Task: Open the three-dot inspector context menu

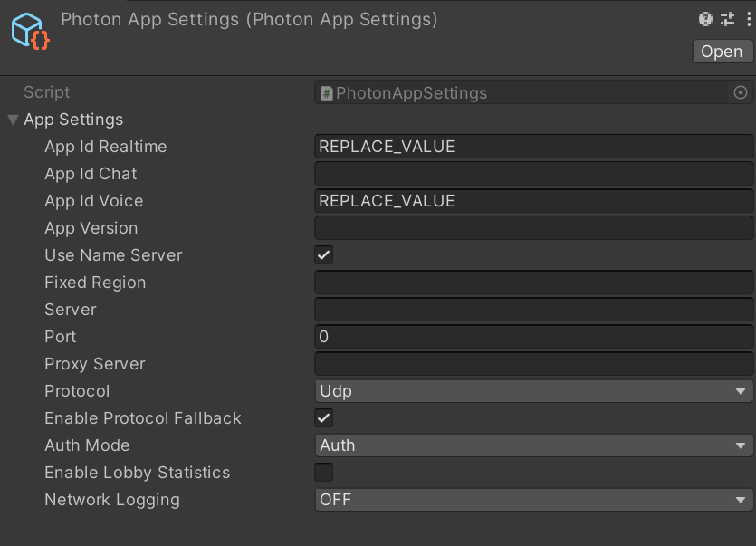Action: [747, 19]
